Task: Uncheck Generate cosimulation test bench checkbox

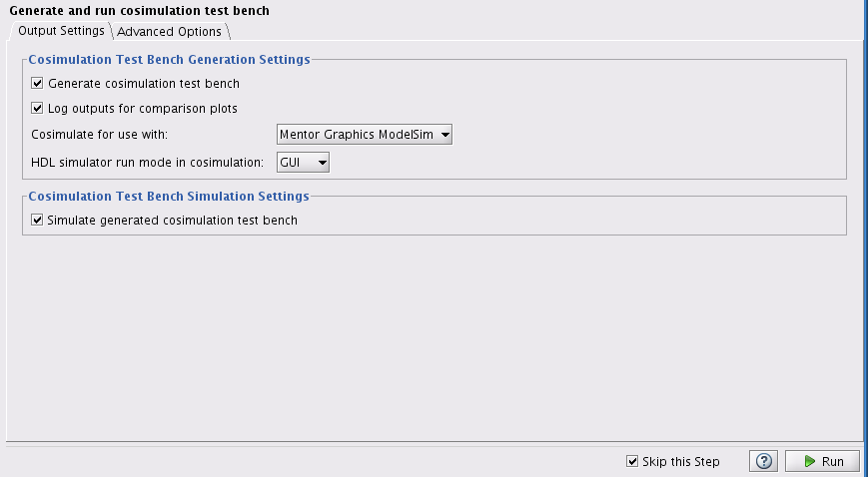Action: coord(38,84)
